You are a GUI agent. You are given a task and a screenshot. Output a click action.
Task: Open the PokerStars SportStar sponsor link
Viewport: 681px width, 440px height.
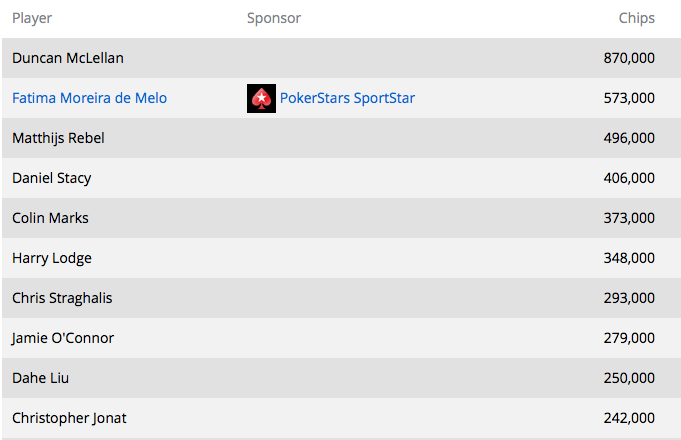[347, 98]
